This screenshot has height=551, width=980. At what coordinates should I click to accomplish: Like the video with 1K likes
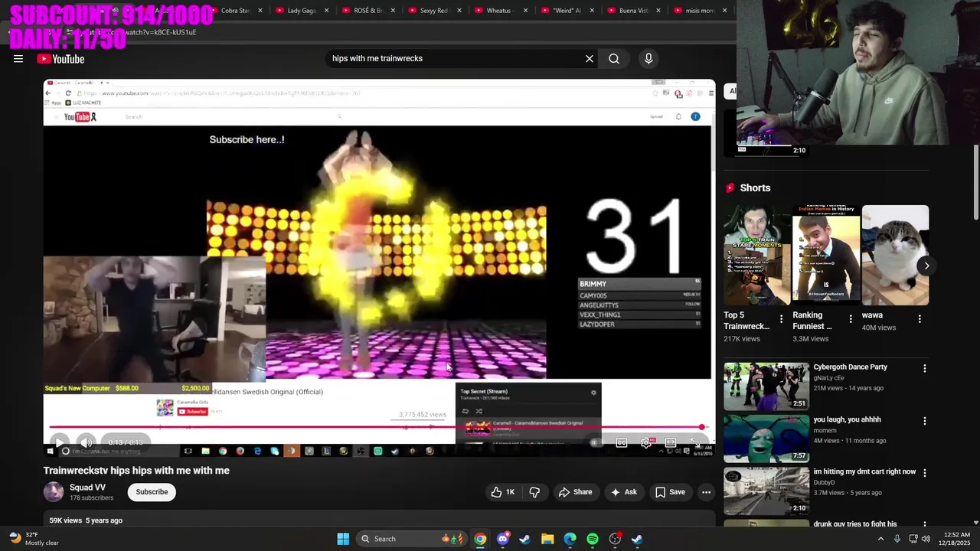503,492
